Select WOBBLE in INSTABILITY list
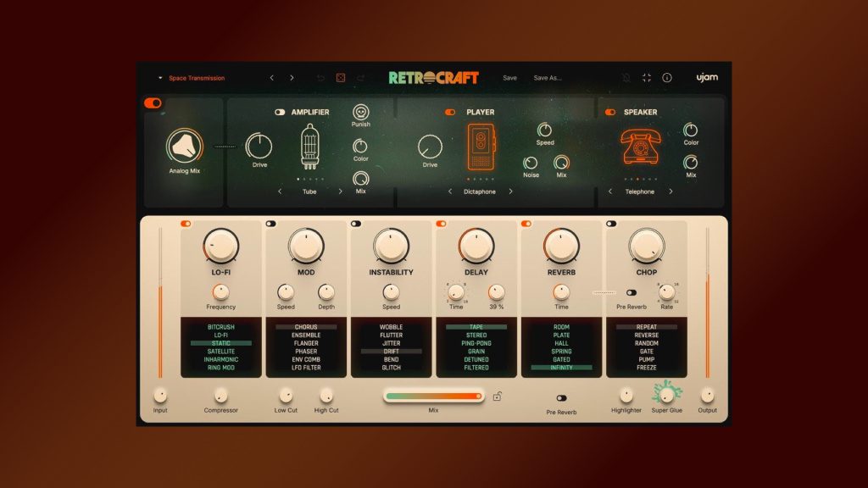868x488 pixels. click(x=392, y=327)
